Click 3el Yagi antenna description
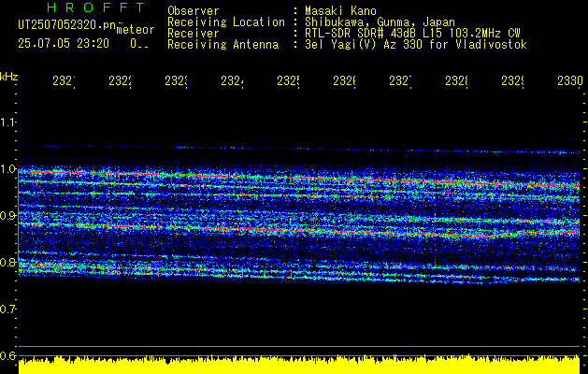The image size is (588, 374). point(416,45)
